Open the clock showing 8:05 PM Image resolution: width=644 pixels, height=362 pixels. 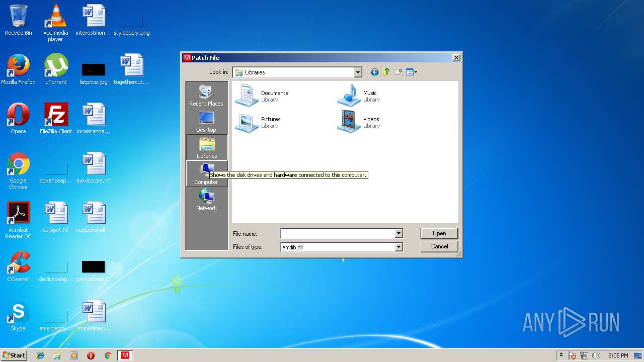click(618, 355)
